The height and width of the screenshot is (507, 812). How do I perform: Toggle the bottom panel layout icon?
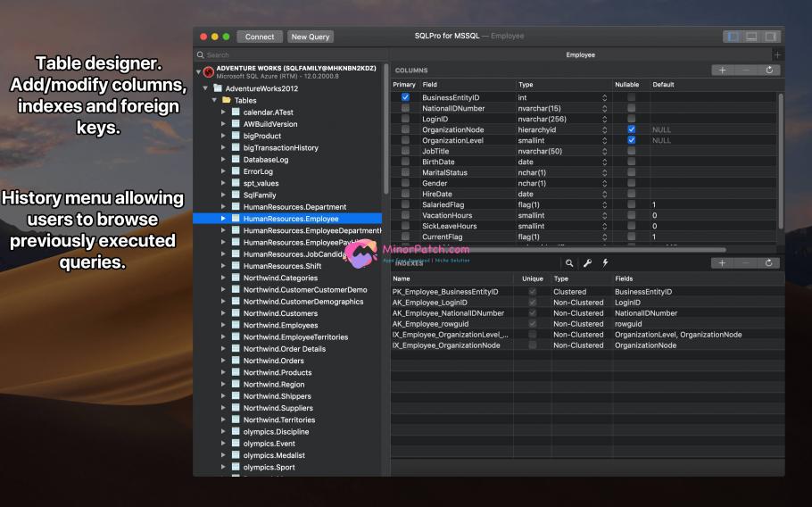[751, 37]
